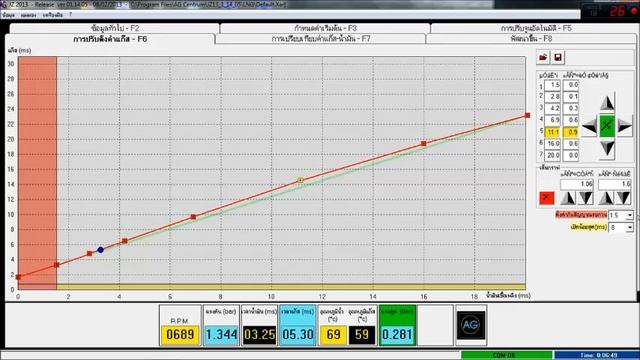Viewport: 640px width, 360px height.
Task: Select the red square marker at x=7
Action: point(193,217)
